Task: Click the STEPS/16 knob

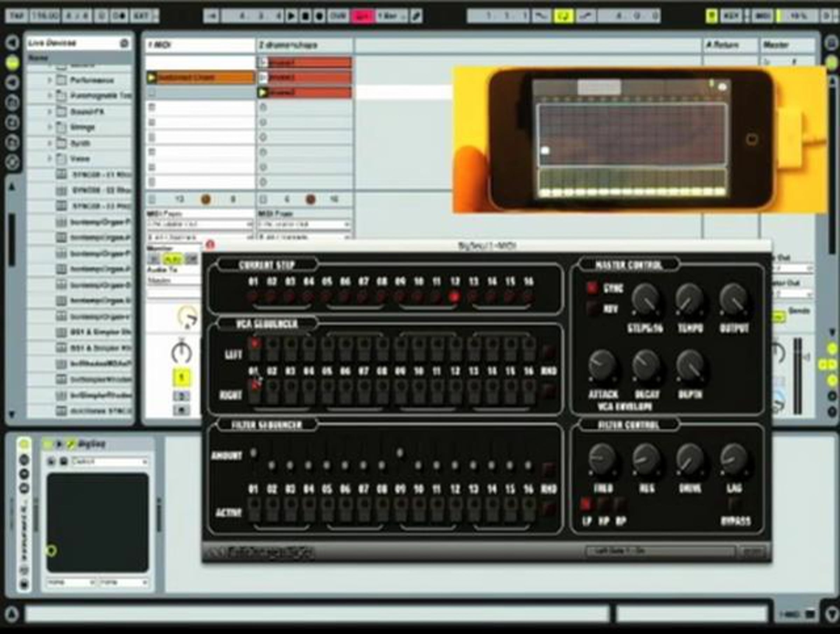Action: 645,300
